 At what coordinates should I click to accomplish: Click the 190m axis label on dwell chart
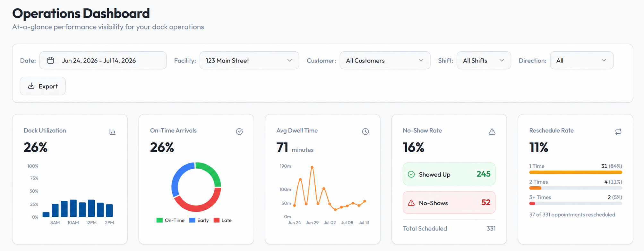[285, 166]
